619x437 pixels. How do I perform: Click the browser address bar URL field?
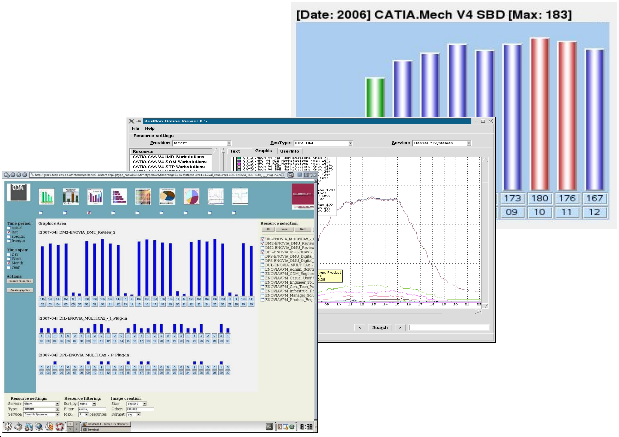(158, 174)
